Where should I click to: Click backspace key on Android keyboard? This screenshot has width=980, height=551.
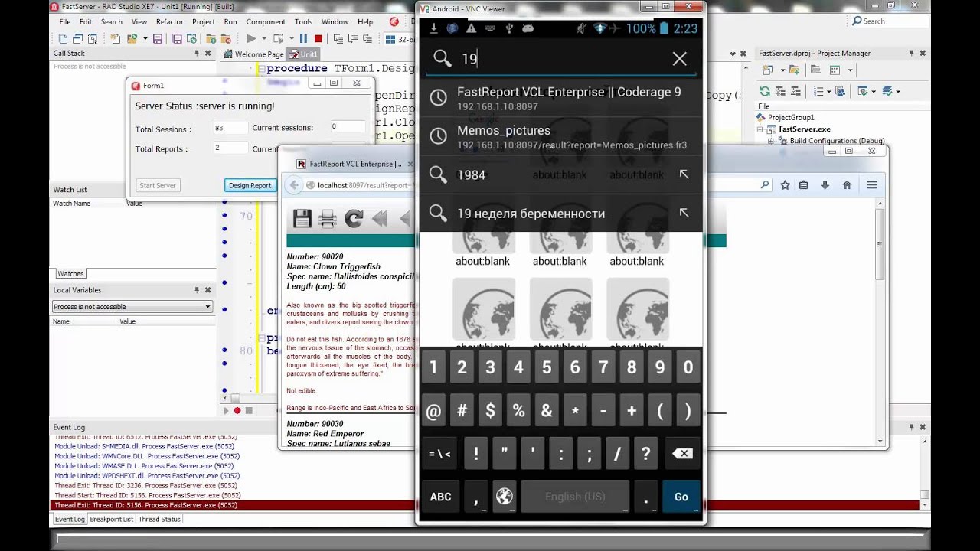pyautogui.click(x=681, y=454)
